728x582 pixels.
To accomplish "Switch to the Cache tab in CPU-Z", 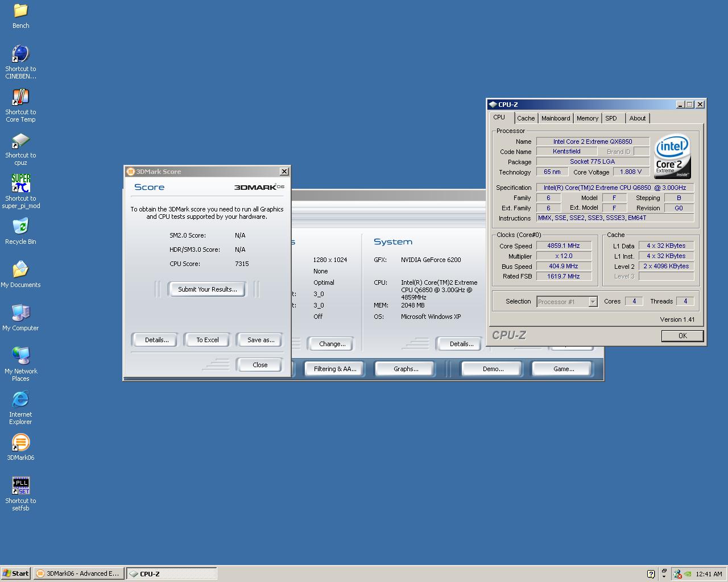I will 526,118.
